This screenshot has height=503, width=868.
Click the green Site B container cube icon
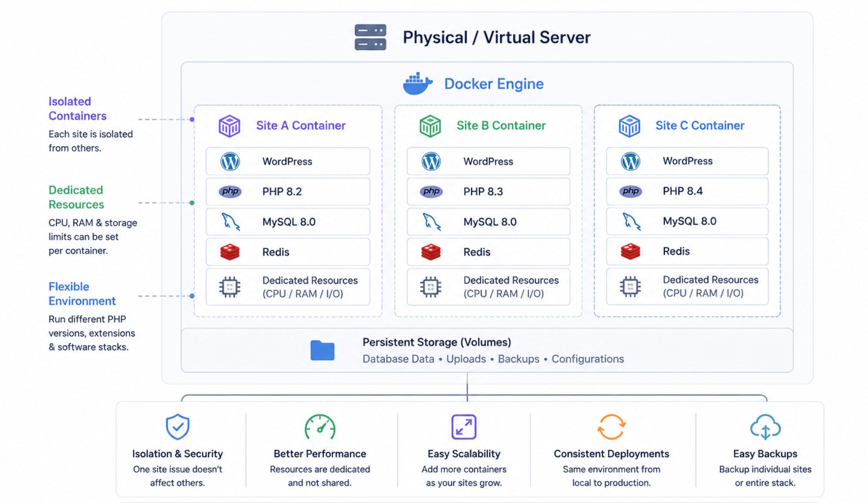pos(430,126)
